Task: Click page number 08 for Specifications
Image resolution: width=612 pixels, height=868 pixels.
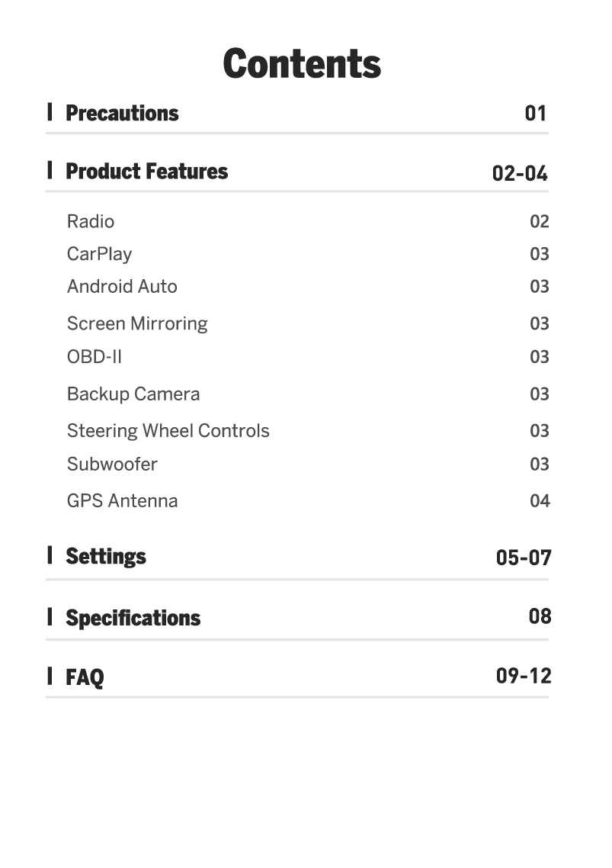Action: tap(540, 616)
